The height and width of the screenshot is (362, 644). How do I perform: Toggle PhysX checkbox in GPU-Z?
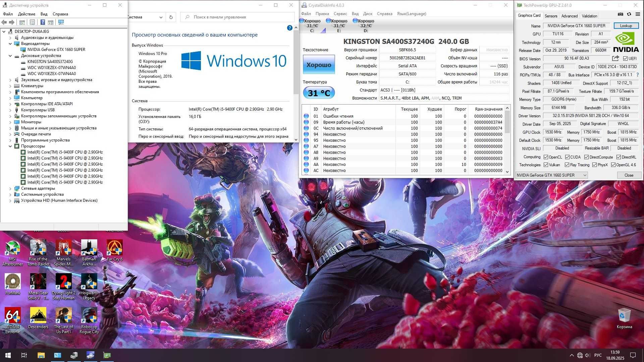[594, 165]
